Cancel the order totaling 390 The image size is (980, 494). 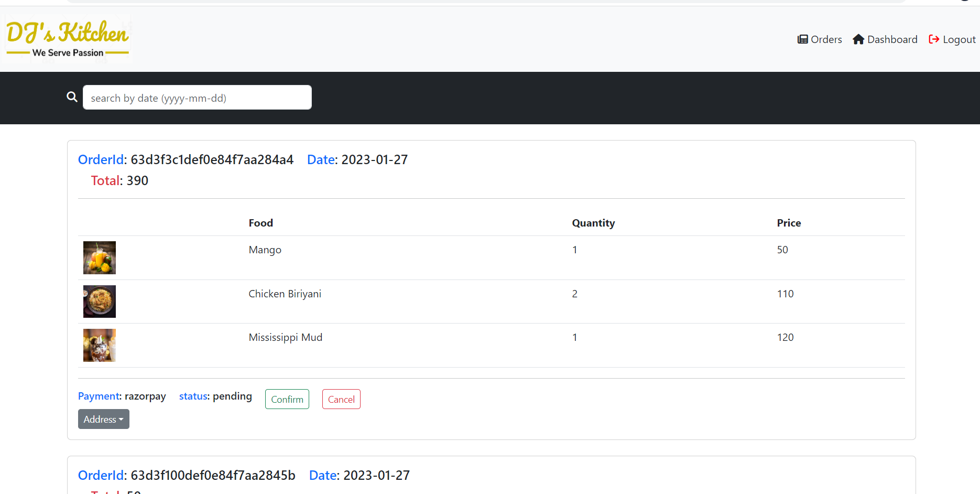tap(341, 399)
